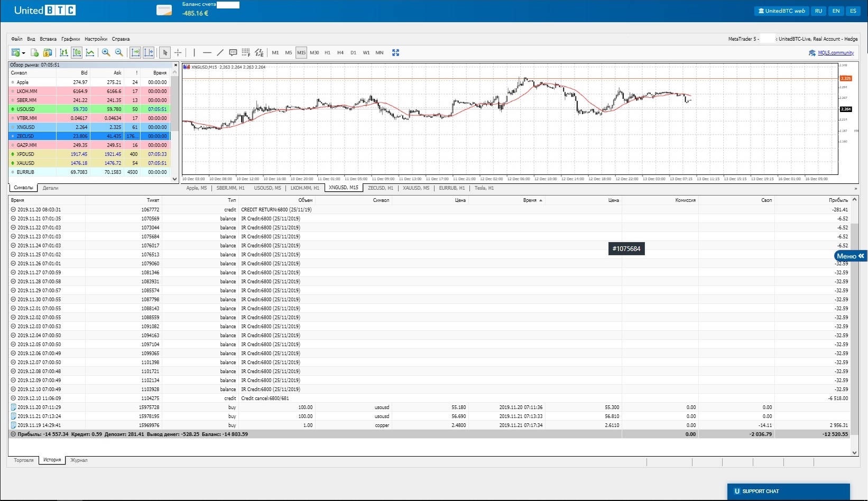Open the Файл menu

click(x=17, y=39)
